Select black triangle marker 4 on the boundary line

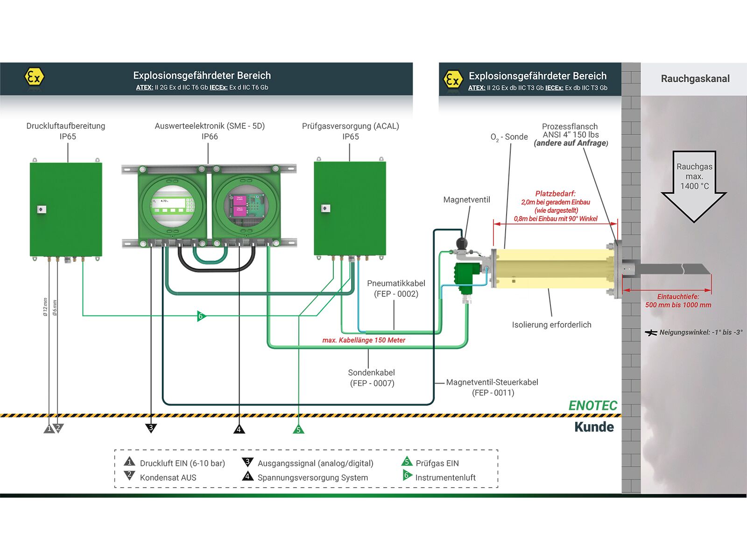pyautogui.click(x=239, y=429)
